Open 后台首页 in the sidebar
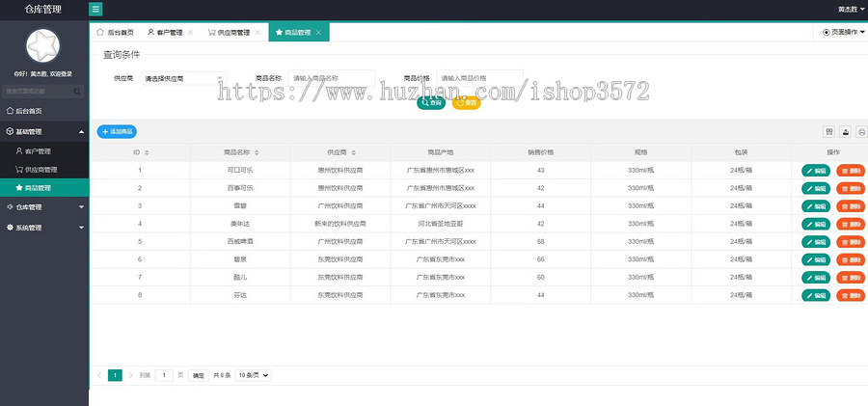Viewport: 868px width, 406px height. point(44,111)
